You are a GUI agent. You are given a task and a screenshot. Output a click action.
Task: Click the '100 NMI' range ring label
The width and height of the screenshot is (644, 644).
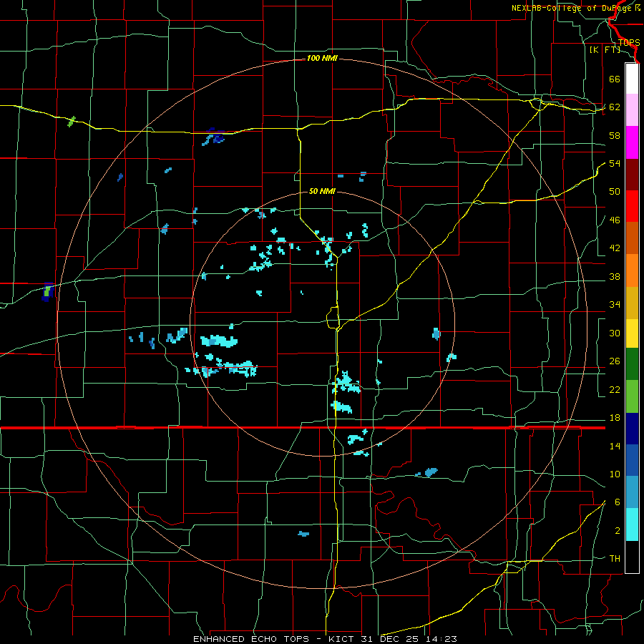tap(322, 59)
